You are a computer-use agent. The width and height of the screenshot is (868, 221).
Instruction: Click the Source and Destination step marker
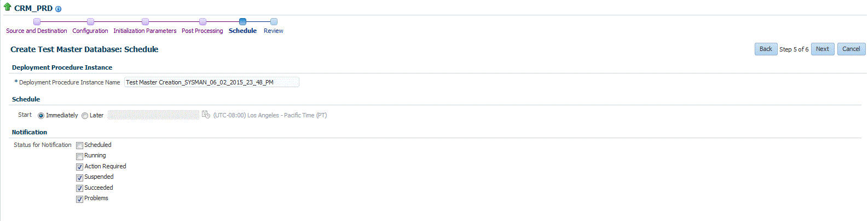(37, 22)
